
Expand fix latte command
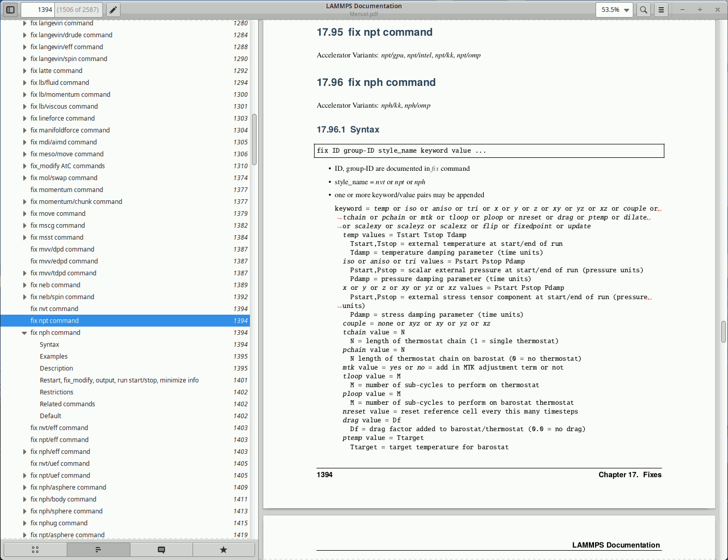24,71
